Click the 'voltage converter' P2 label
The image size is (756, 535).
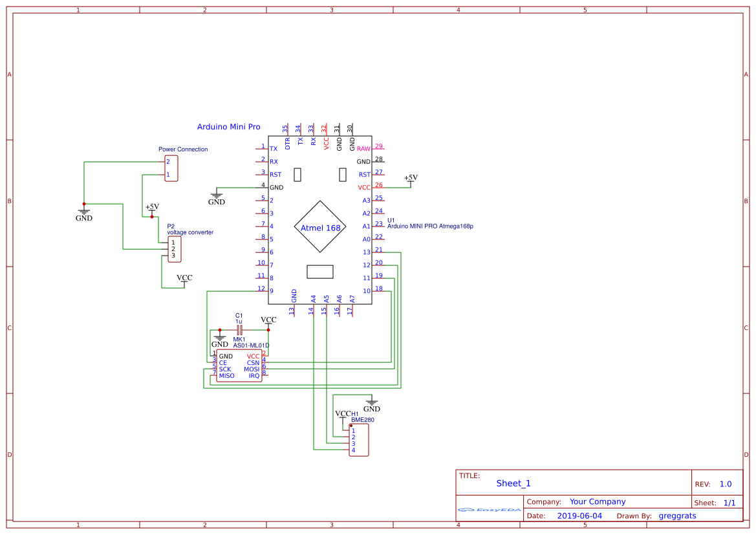190,232
